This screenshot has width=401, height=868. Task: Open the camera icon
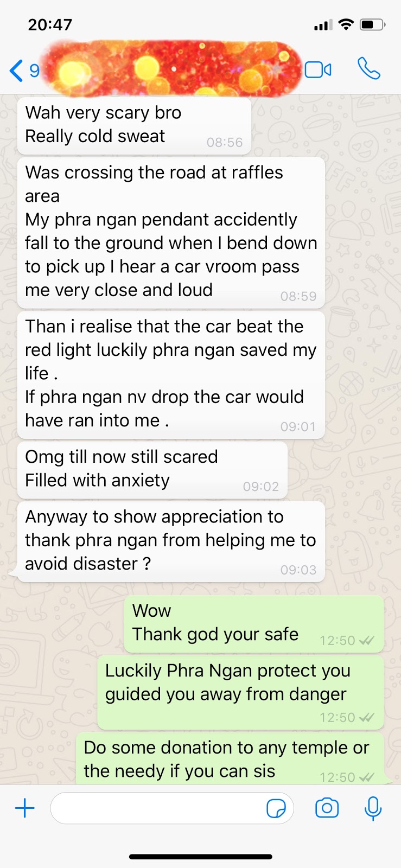tap(327, 808)
